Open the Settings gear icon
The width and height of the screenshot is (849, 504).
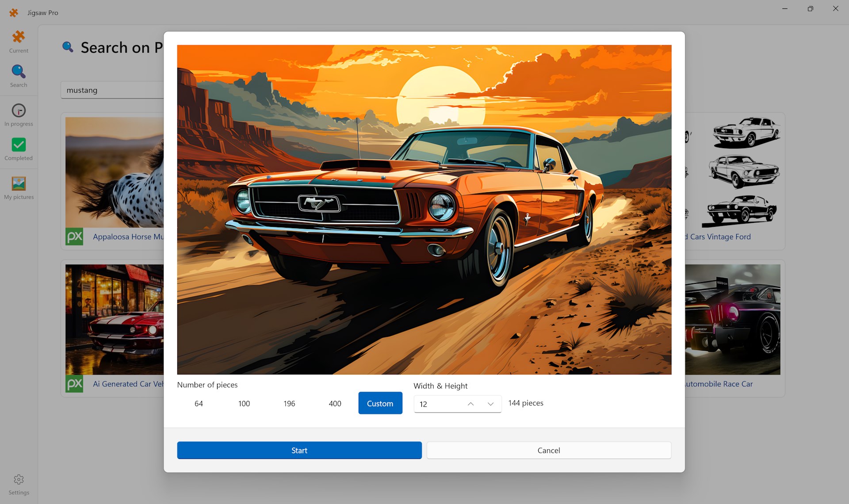pos(19,480)
